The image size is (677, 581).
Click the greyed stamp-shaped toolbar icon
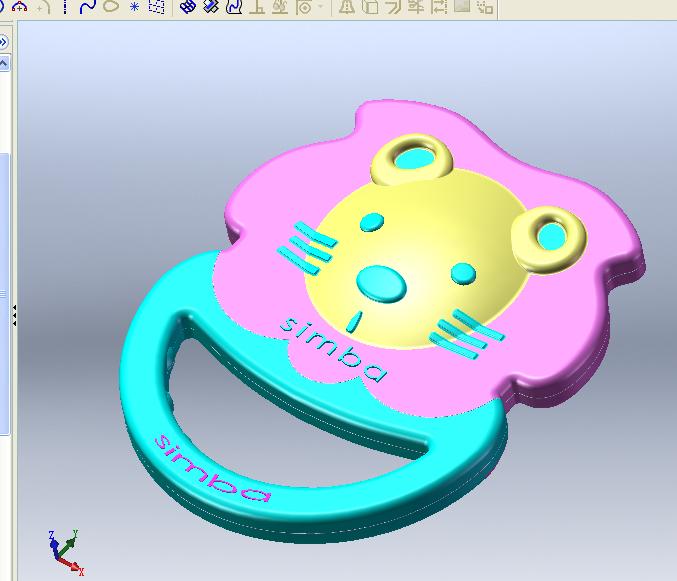point(280,6)
